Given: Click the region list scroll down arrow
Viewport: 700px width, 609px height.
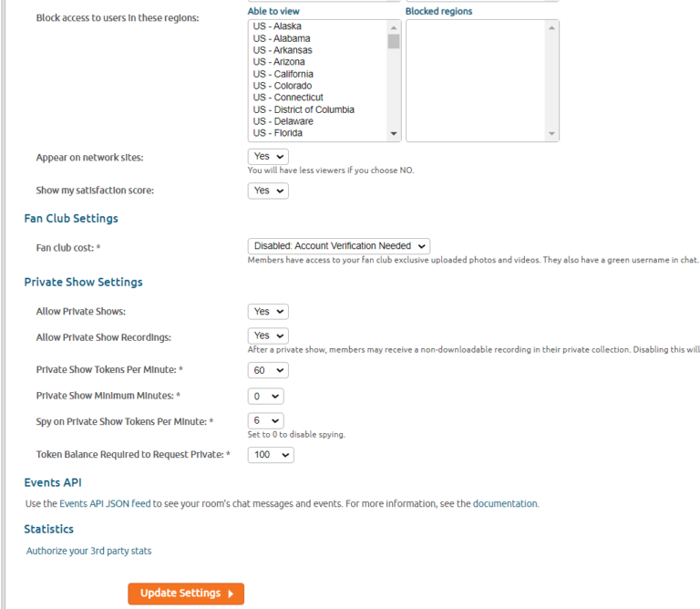Looking at the screenshot, I should 394,134.
